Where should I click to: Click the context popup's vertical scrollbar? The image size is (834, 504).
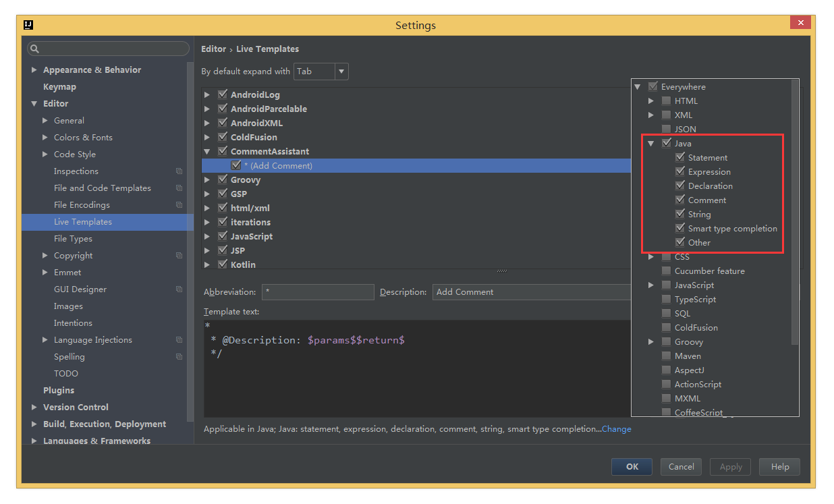795,213
